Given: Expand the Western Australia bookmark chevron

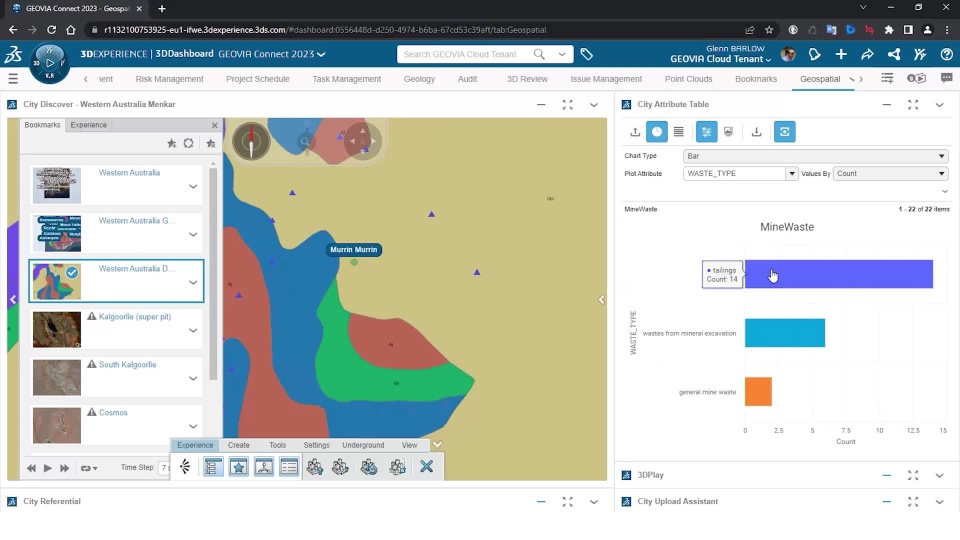Looking at the screenshot, I should click(193, 186).
